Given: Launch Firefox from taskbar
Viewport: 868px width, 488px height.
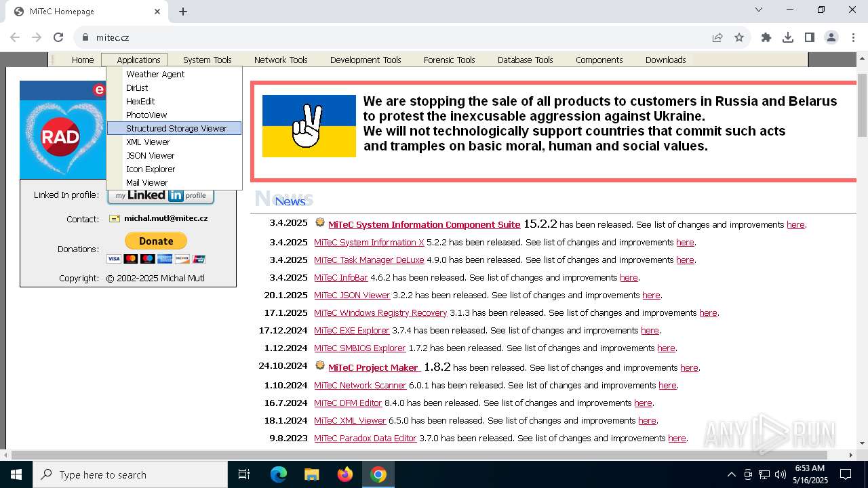Looking at the screenshot, I should pyautogui.click(x=345, y=474).
